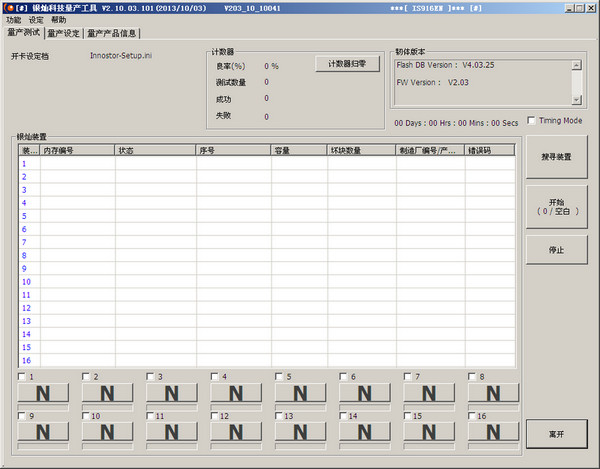Open the 设定 menu

click(x=36, y=20)
